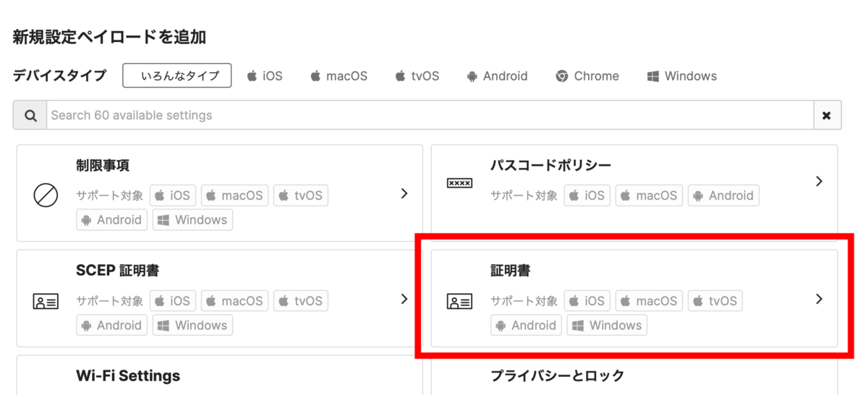Click the magnifying glass search icon
The height and width of the screenshot is (395, 868).
tap(30, 116)
